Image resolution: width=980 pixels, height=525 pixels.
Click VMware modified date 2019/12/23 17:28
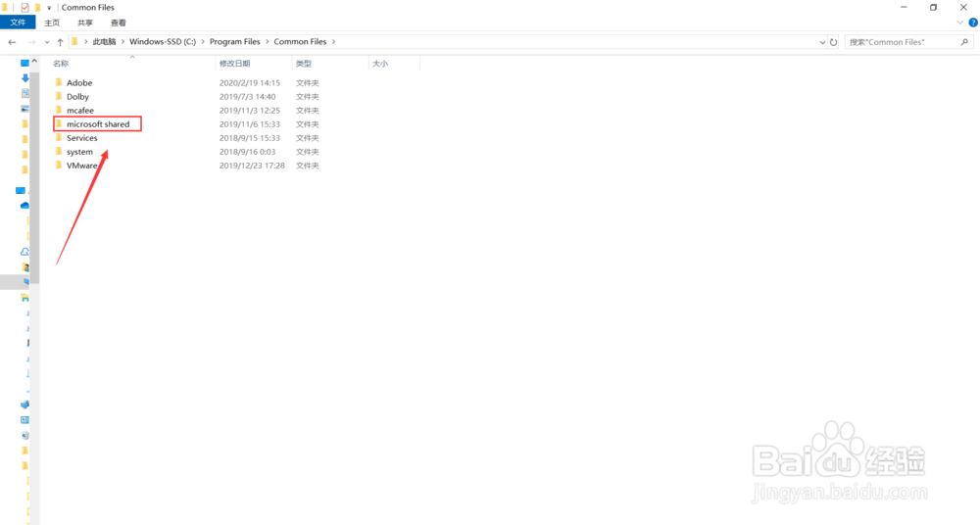252,165
